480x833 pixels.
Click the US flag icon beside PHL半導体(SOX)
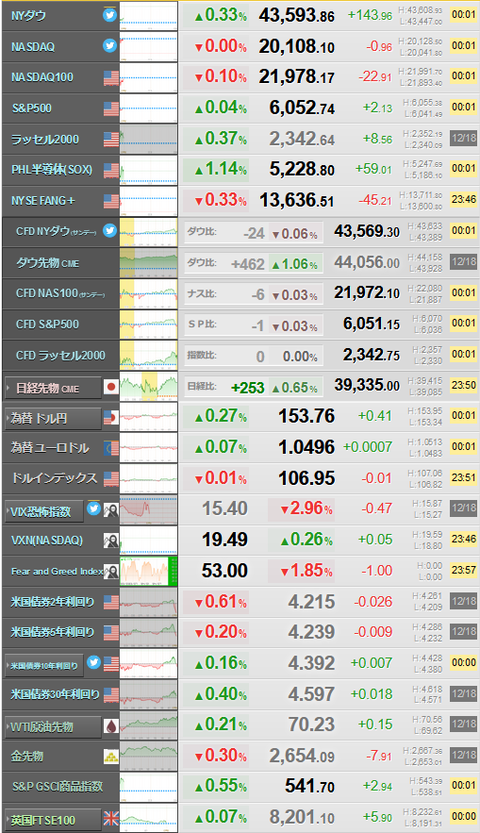click(x=111, y=170)
